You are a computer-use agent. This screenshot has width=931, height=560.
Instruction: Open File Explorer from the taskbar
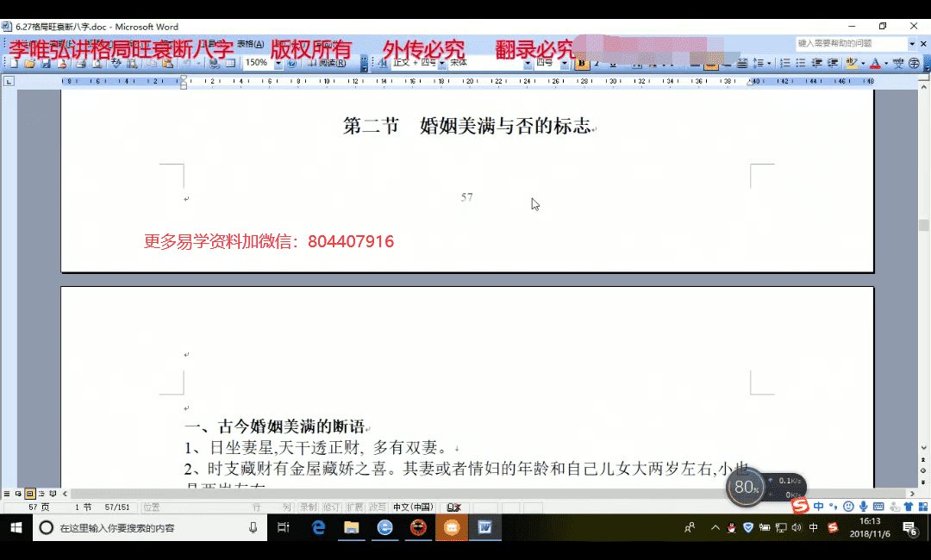352,527
